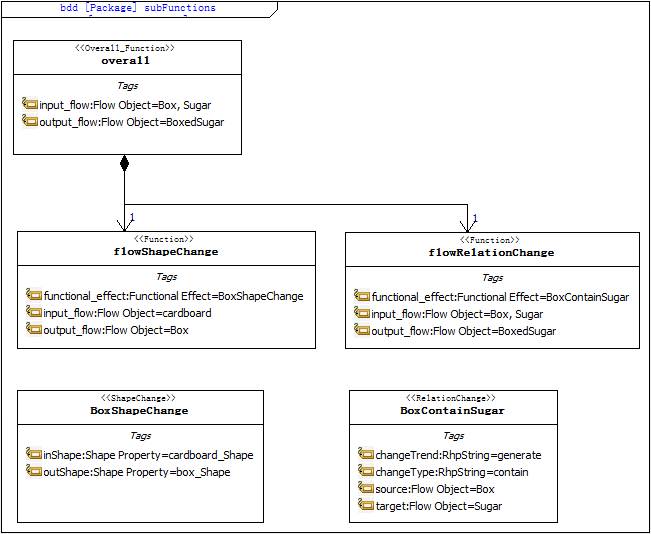
Task: Select the composition diamond under overall block
Action: [125, 163]
